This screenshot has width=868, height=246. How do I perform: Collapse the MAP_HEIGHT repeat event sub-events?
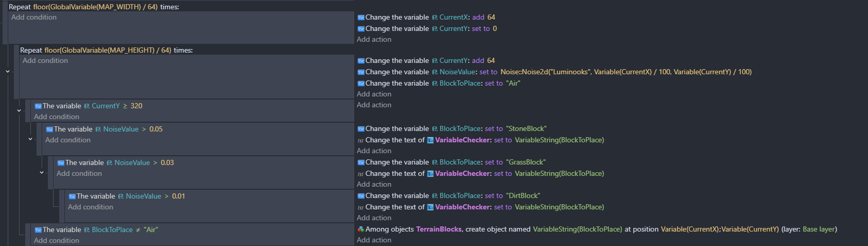pos(8,71)
